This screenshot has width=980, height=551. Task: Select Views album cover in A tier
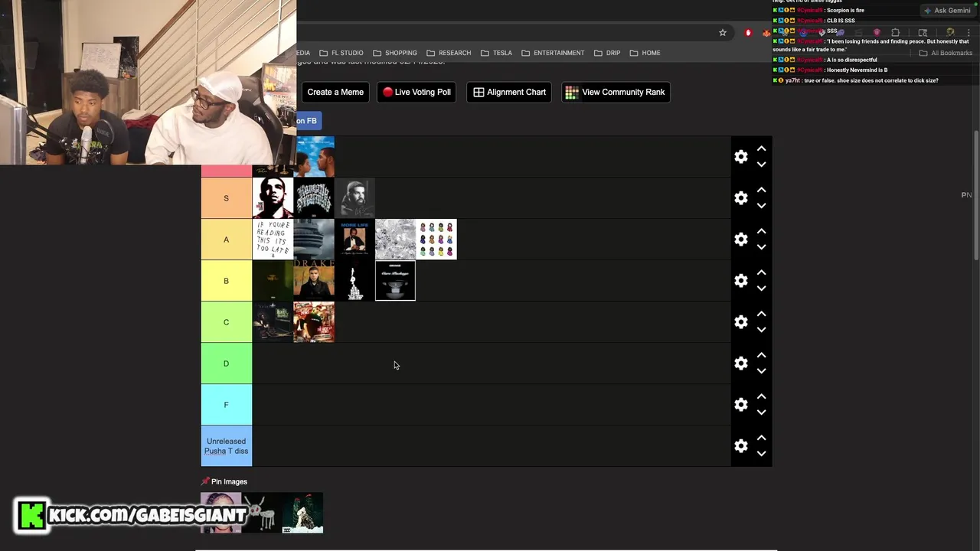click(314, 240)
